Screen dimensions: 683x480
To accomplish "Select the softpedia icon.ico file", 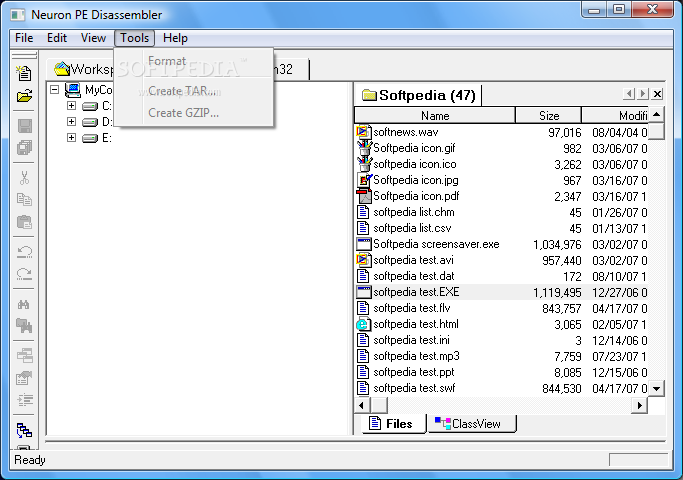I will [415, 164].
